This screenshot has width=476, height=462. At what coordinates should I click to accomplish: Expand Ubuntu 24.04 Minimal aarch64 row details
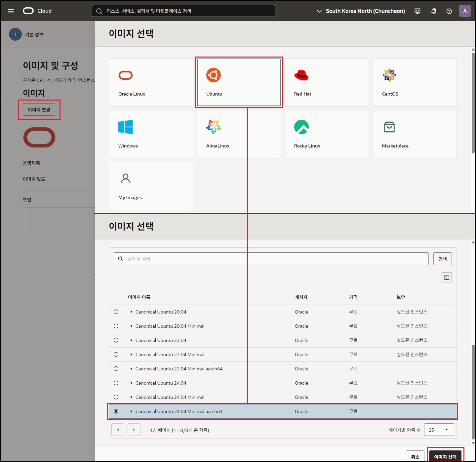point(131,411)
